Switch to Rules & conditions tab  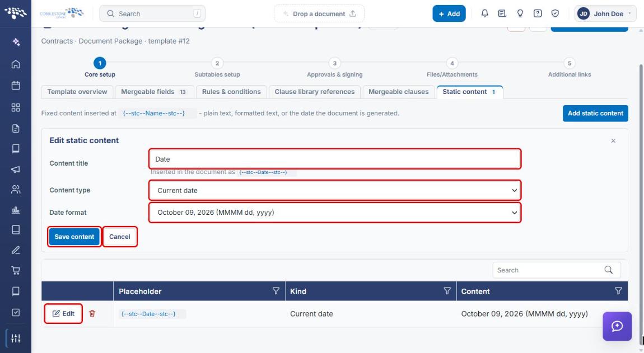click(231, 92)
